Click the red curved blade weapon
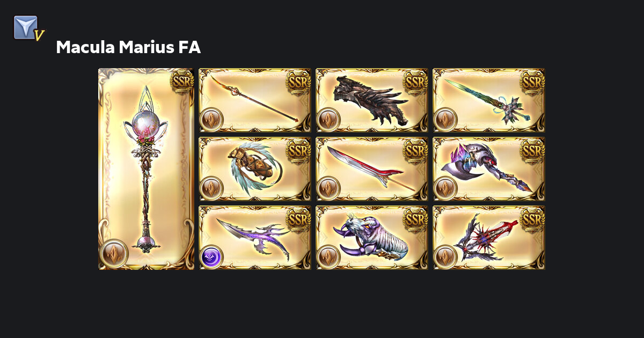The height and width of the screenshot is (338, 644). click(x=372, y=169)
